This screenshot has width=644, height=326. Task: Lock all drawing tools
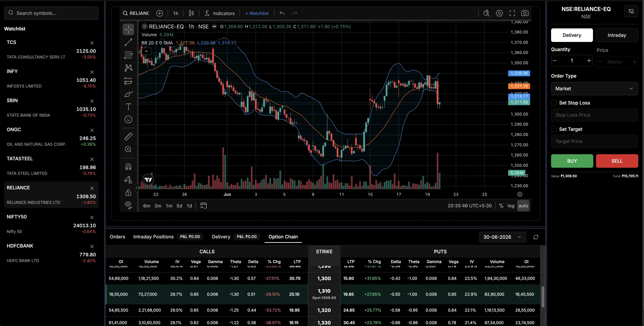click(128, 193)
